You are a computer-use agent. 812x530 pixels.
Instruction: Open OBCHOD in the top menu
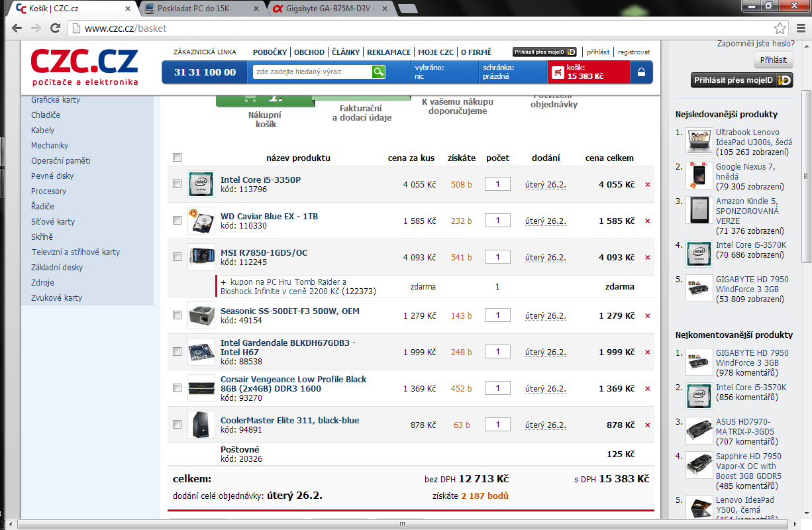[309, 52]
